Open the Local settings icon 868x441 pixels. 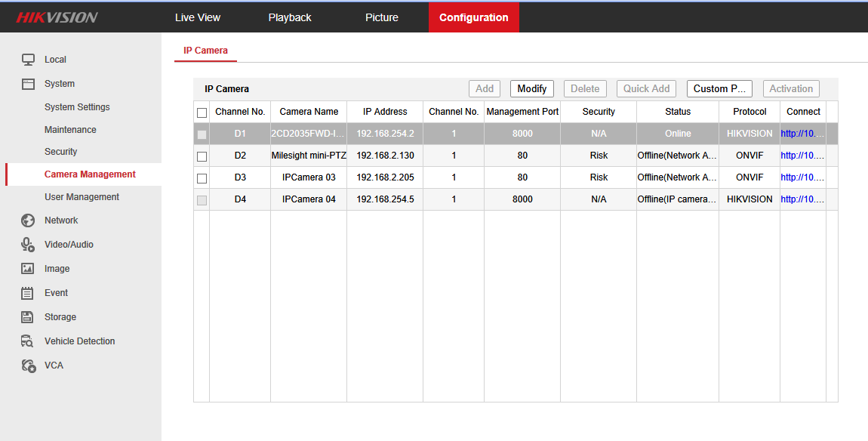point(28,59)
